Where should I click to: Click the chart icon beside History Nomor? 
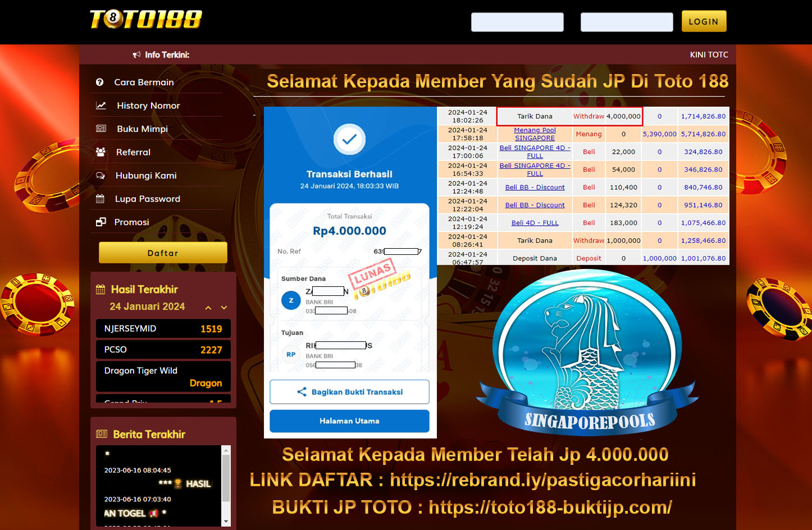click(x=101, y=106)
